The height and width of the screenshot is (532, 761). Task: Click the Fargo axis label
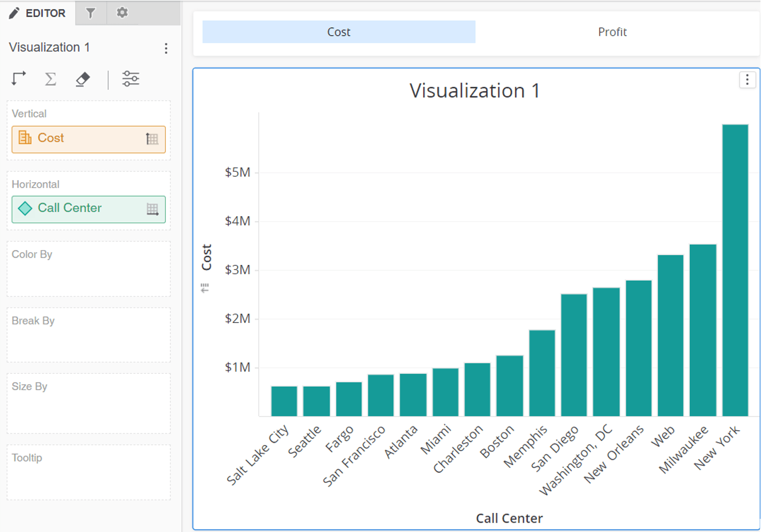(339, 439)
